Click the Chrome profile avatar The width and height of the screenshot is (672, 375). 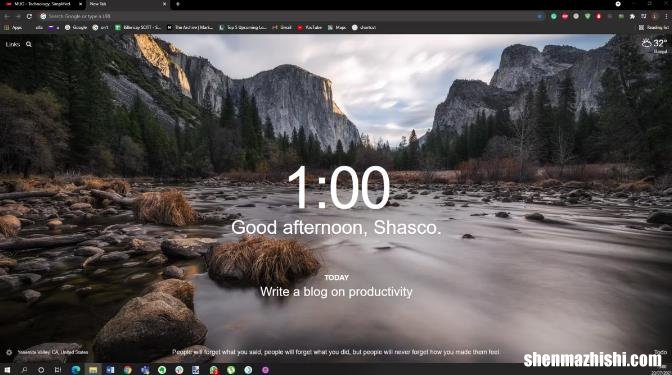[654, 16]
